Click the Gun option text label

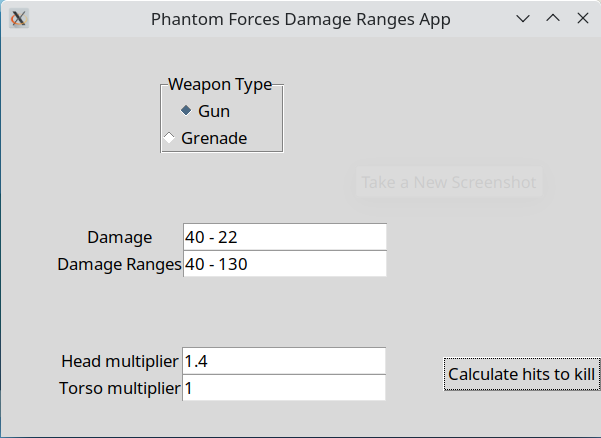coord(214,111)
